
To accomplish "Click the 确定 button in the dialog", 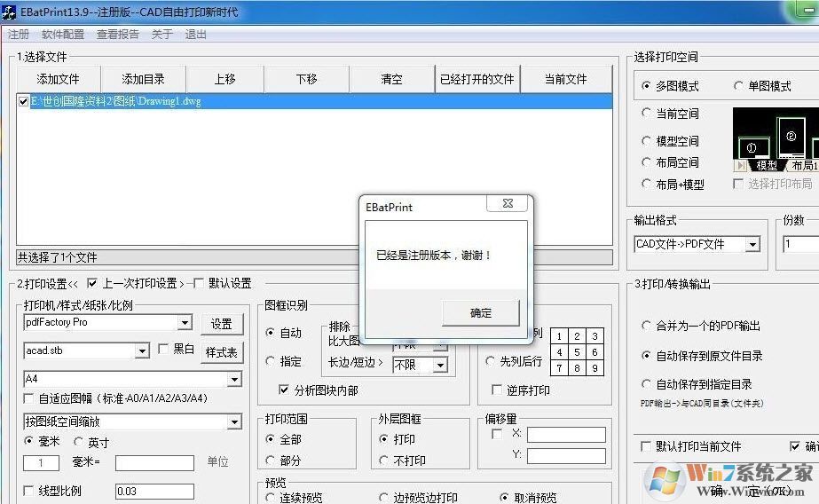I will pos(481,313).
